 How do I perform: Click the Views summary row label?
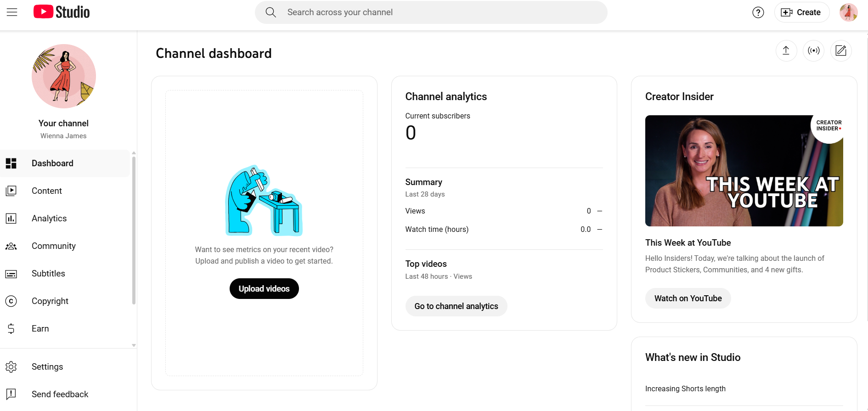click(415, 211)
